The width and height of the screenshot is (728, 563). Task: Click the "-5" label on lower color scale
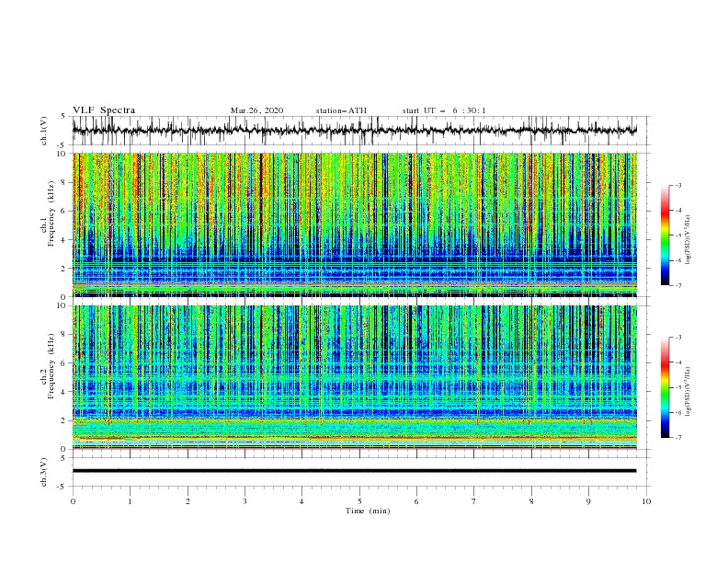click(x=677, y=387)
